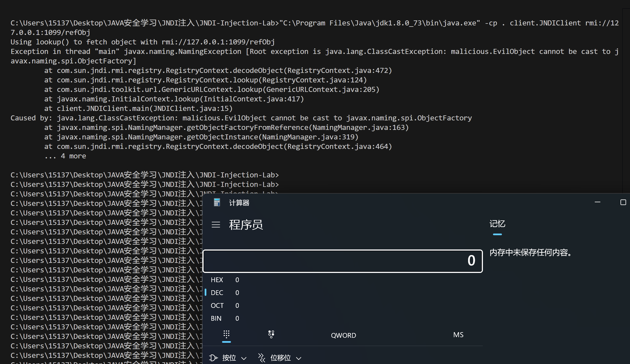This screenshot has width=630, height=364.
Task: Cycle the QWORD data size
Action: (343, 336)
